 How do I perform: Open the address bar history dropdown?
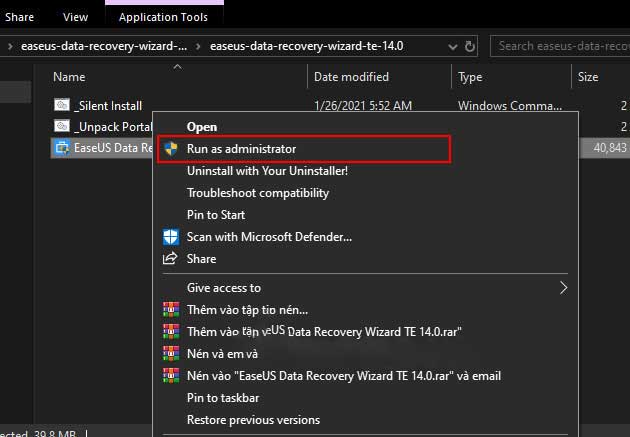453,47
